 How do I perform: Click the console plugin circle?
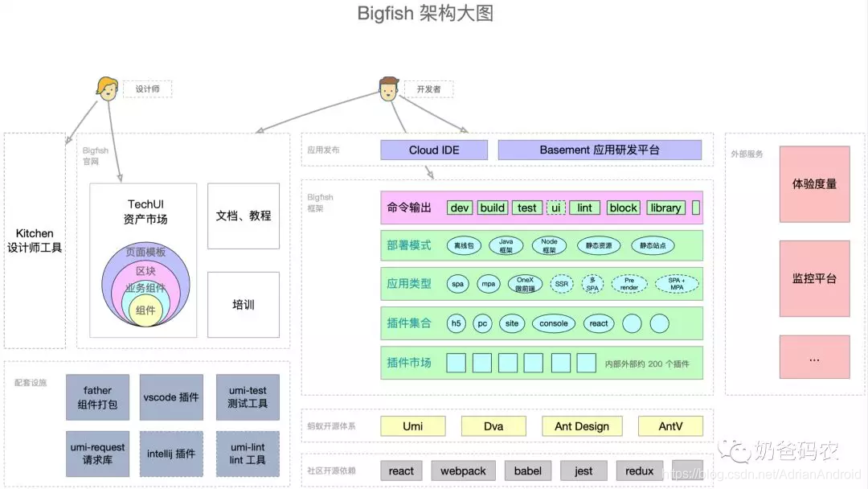tap(553, 323)
